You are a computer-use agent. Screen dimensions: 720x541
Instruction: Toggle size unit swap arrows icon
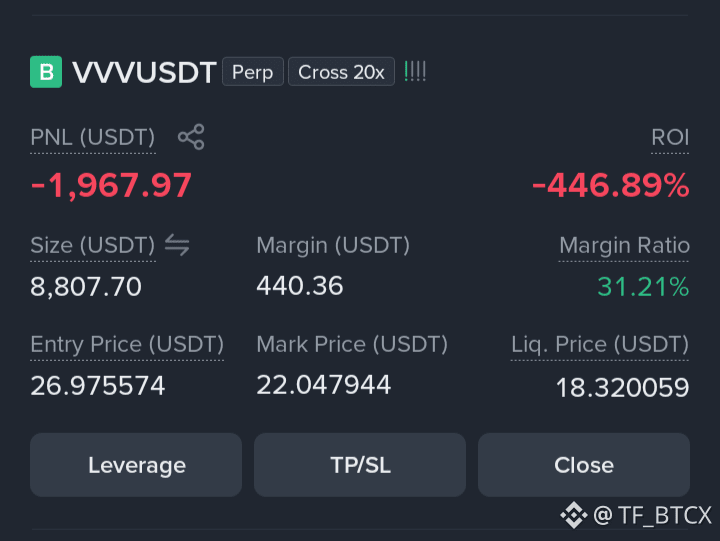177,244
